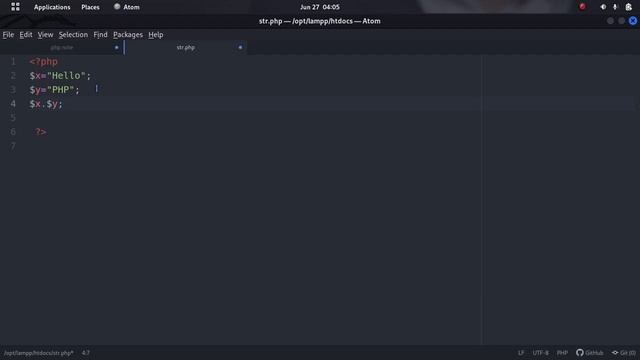
Task: Open the Git (0) panel from status bar
Action: [x=624, y=353]
